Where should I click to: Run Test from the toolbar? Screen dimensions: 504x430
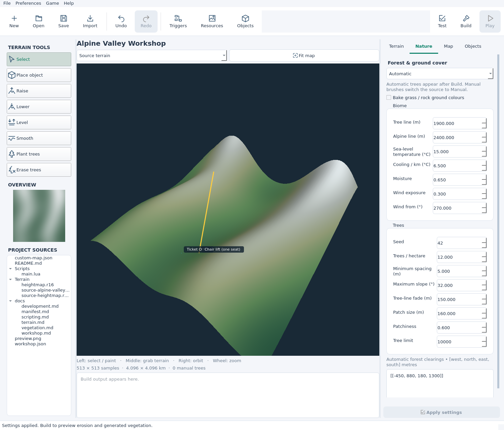click(442, 21)
